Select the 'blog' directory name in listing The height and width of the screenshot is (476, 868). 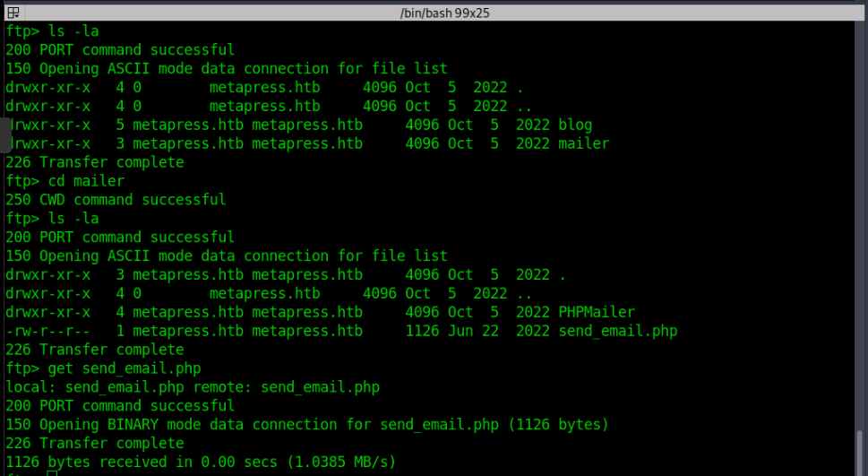pos(575,125)
